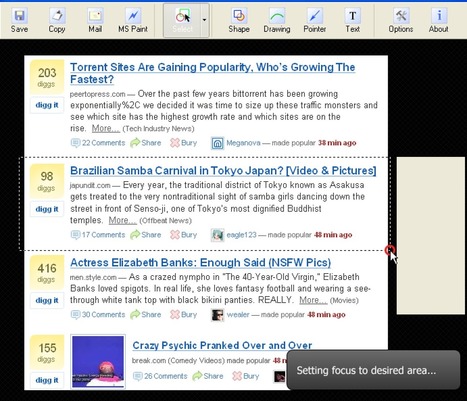Select the Text tool
This screenshot has width=467, height=401.
click(352, 21)
